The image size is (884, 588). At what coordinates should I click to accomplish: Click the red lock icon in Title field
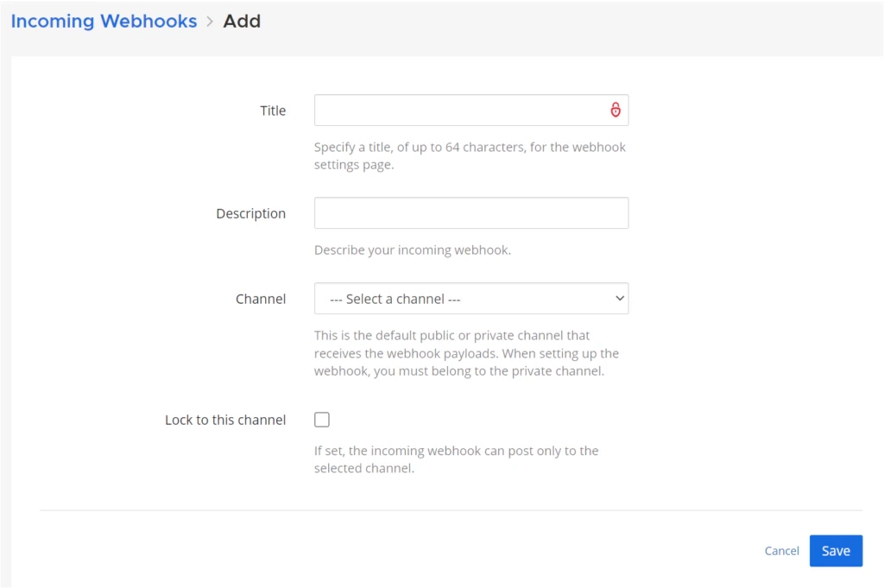point(616,110)
